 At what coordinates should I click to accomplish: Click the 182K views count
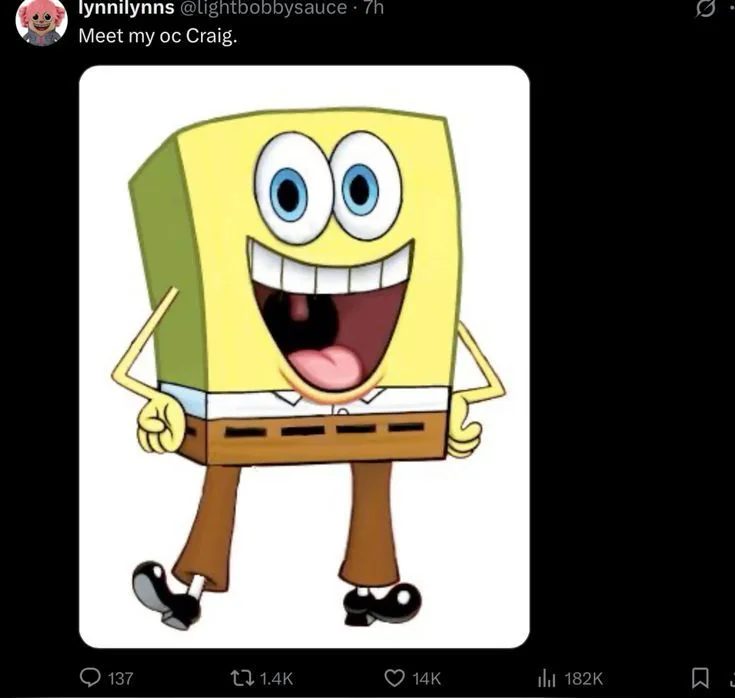click(584, 678)
